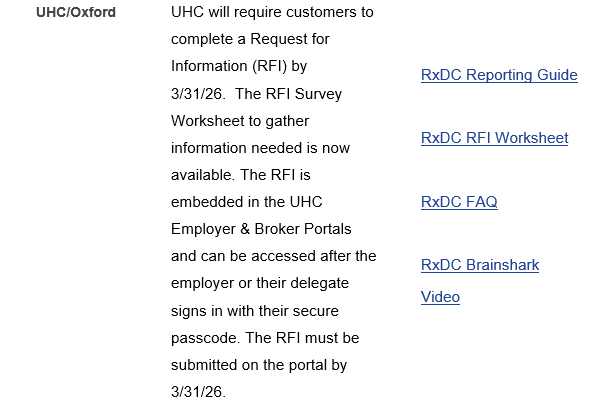
Task: Click the 'passcode. The RFI must be' line
Action: pos(264,337)
